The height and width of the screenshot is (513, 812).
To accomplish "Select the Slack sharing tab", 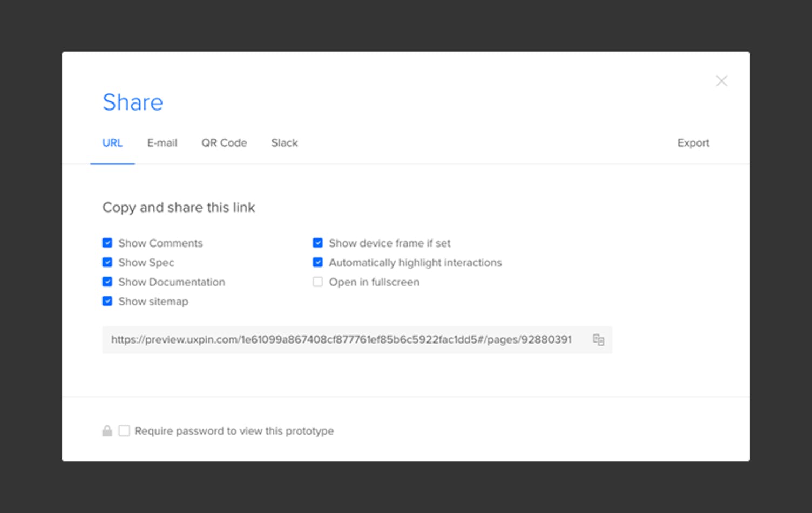I will [x=285, y=143].
